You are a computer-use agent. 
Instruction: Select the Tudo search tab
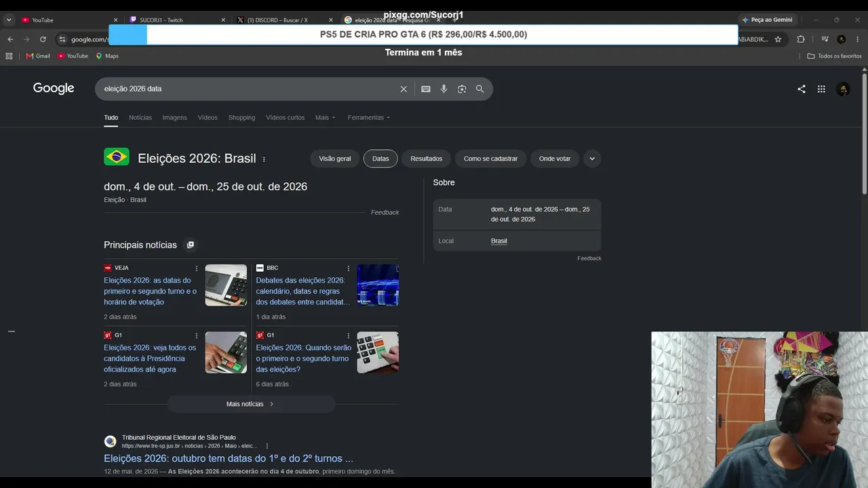[x=111, y=118]
